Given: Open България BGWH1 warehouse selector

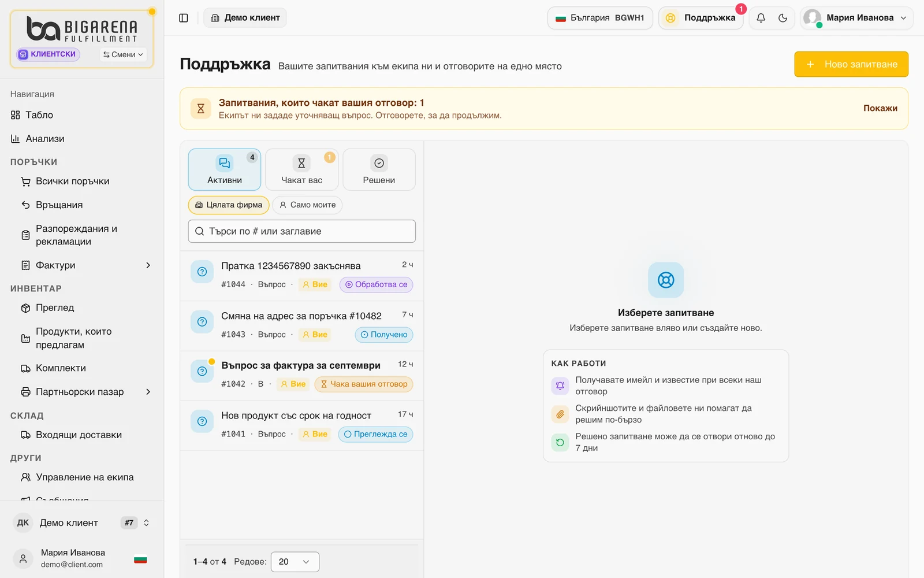Looking at the screenshot, I should (600, 18).
